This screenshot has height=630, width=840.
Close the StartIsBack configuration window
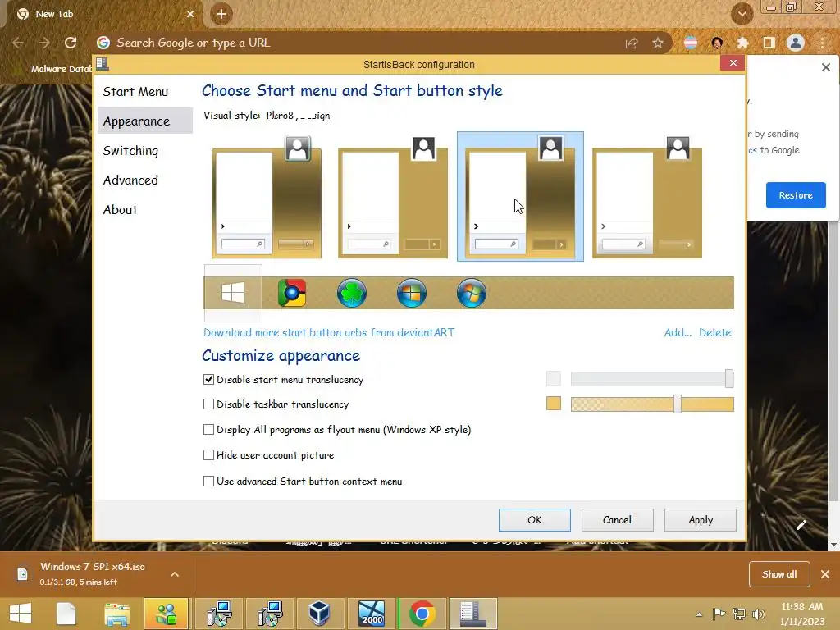[x=733, y=63]
